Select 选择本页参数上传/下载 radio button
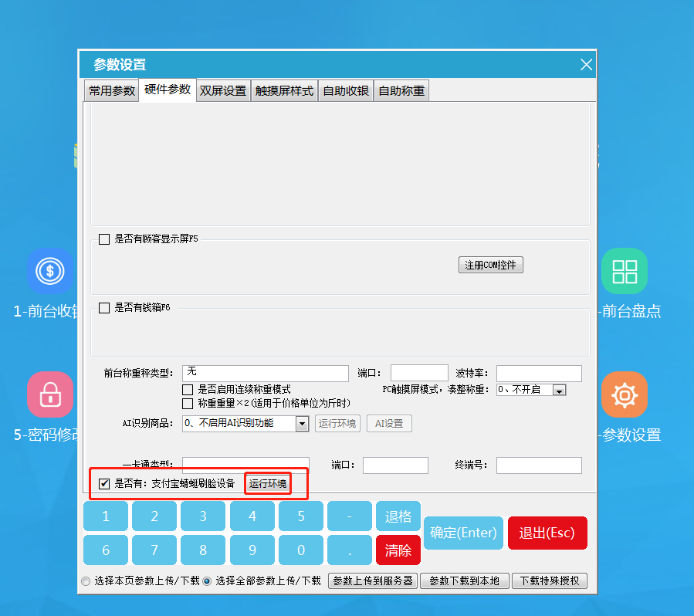This screenshot has height=616, width=694. (x=86, y=581)
